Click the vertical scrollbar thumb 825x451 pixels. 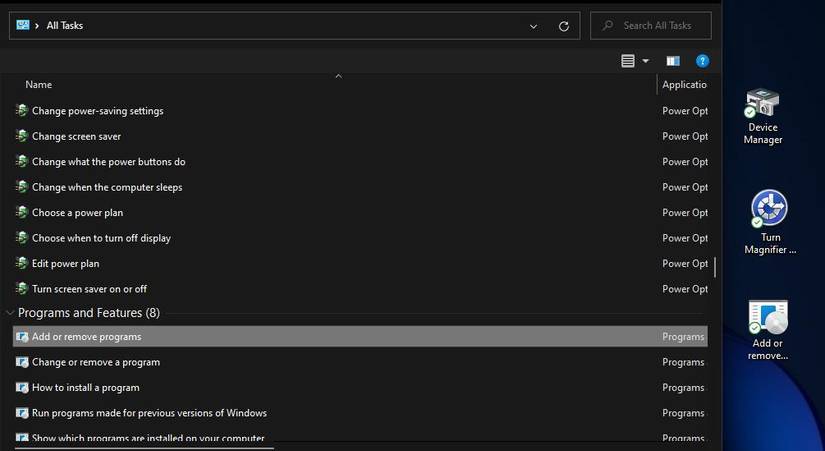coord(715,267)
